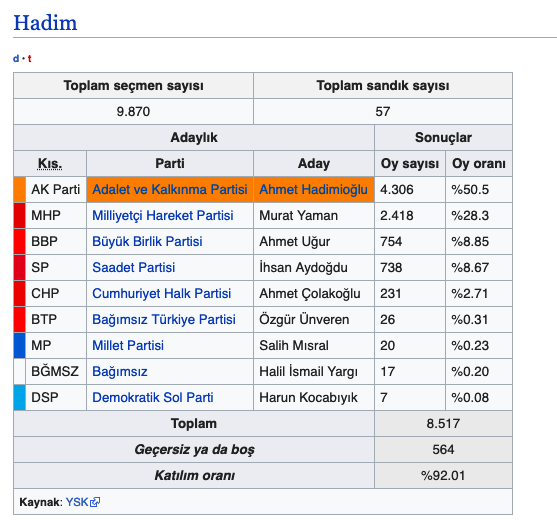Click the 'Oy sayısı' column header
Image resolution: width=557 pixels, height=531 pixels.
coord(410,163)
